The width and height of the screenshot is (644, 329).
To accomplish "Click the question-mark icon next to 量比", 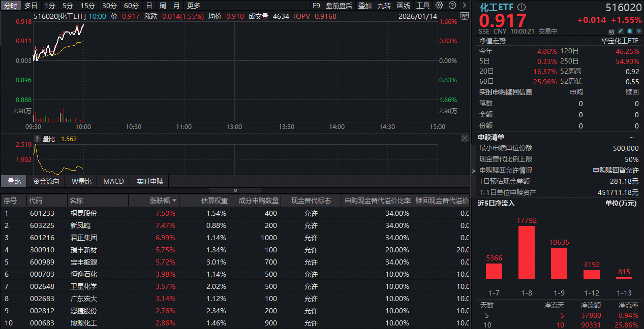I will point(37,138).
